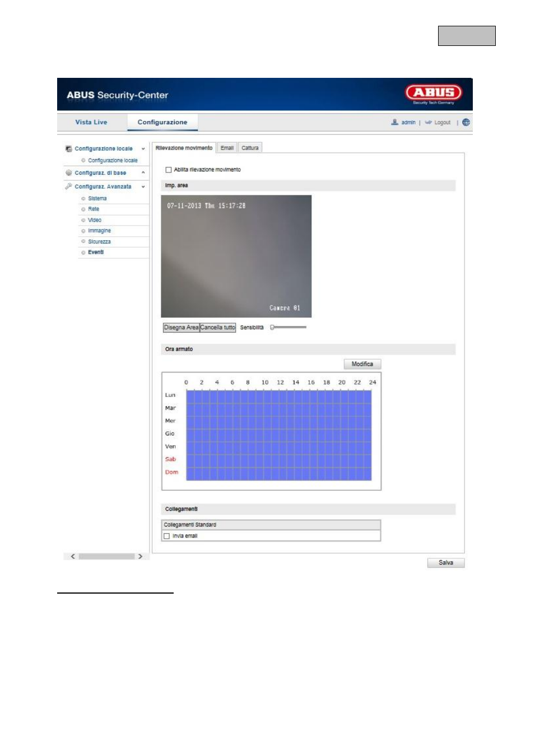Tick the Invia email checkbox
This screenshot has width=535, height=756.
tap(166, 536)
